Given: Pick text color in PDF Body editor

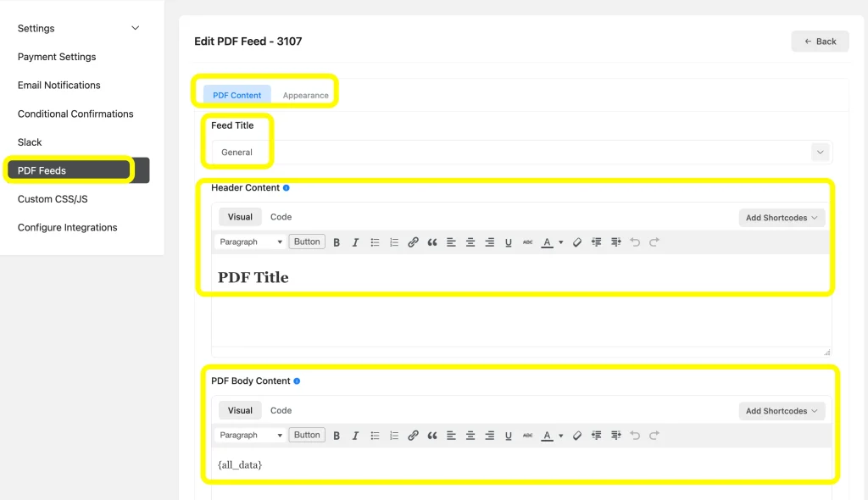Looking at the screenshot, I should [547, 436].
